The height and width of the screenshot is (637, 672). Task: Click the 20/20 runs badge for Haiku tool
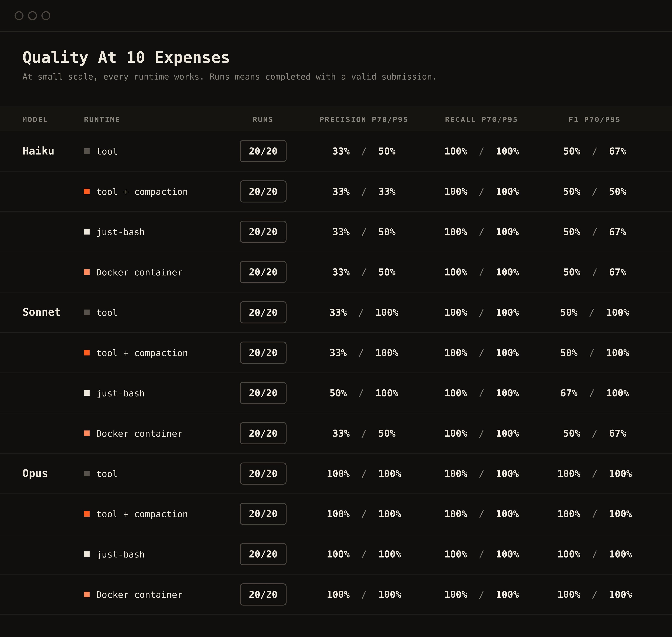[x=263, y=151]
